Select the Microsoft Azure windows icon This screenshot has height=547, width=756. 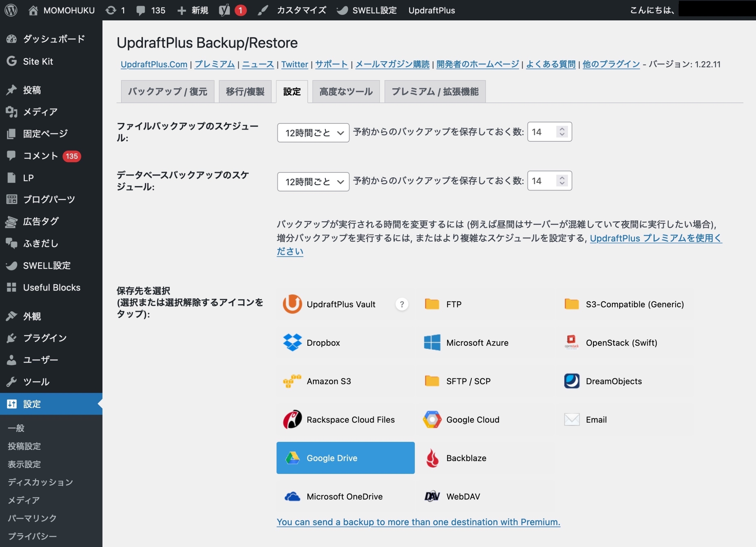(432, 343)
